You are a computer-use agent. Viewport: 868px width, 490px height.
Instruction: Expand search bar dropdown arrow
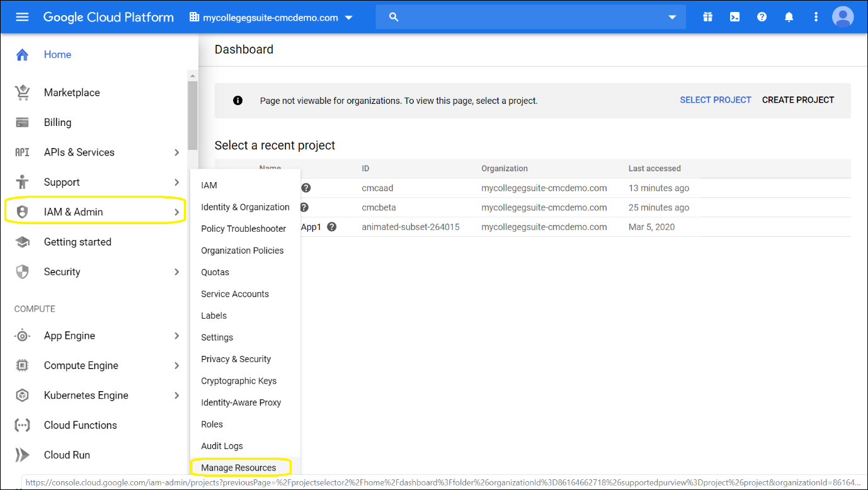[672, 17]
